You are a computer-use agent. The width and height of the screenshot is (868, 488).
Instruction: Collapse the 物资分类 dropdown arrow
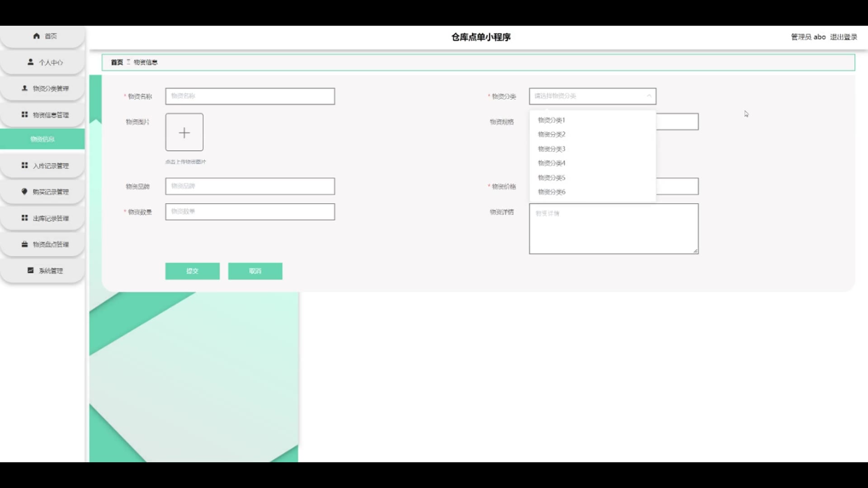click(x=649, y=96)
